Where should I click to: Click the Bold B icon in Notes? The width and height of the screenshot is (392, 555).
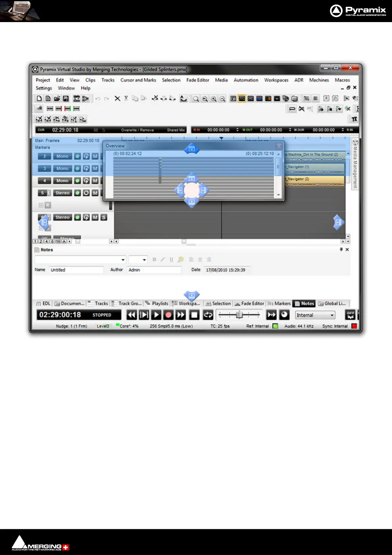pyautogui.click(x=154, y=260)
